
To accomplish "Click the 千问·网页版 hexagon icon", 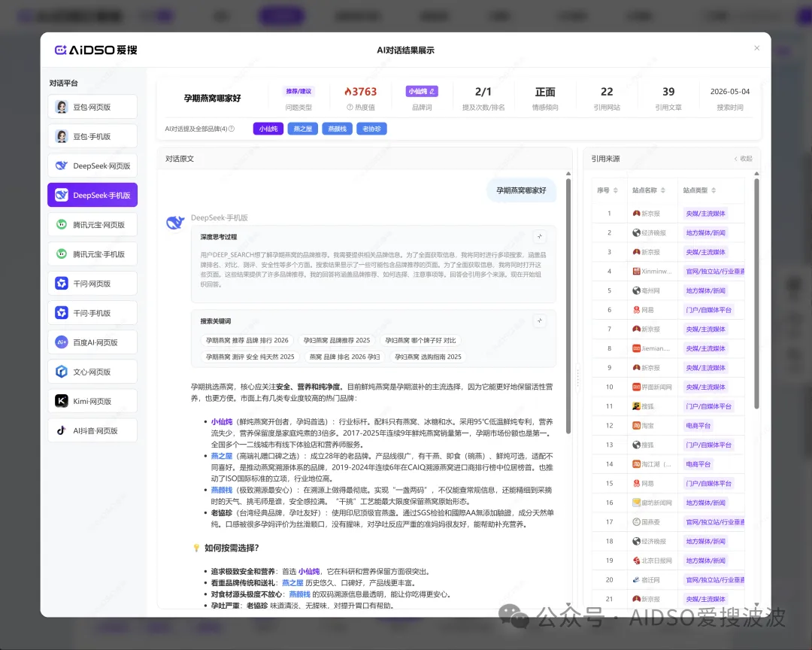I will click(x=62, y=284).
